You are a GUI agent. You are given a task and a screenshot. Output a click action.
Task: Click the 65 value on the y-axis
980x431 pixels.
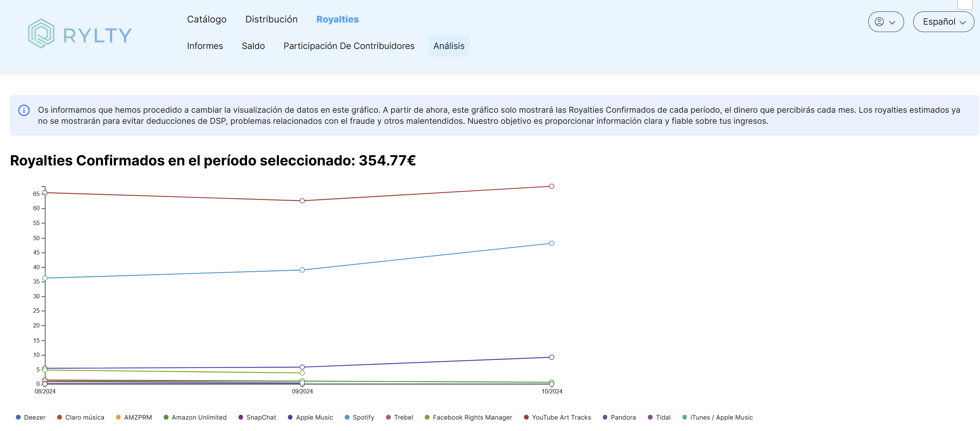coord(36,194)
